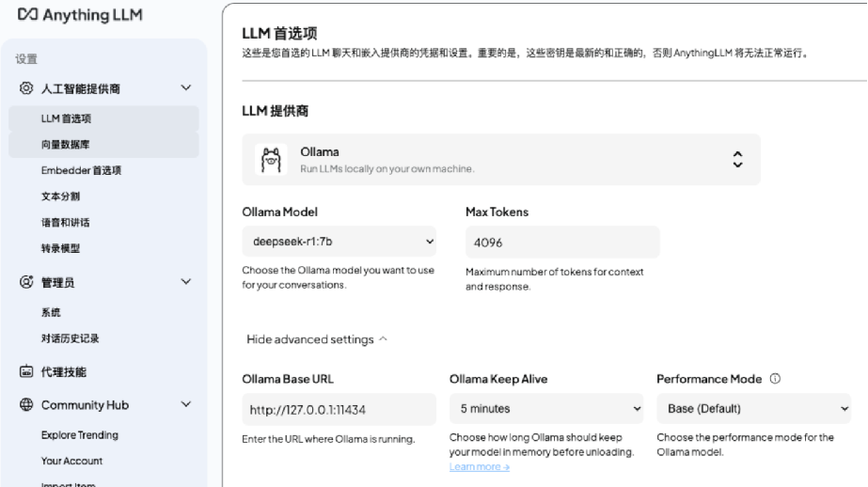Open 转录模型 settings page
The height and width of the screenshot is (487, 868).
[x=60, y=248]
